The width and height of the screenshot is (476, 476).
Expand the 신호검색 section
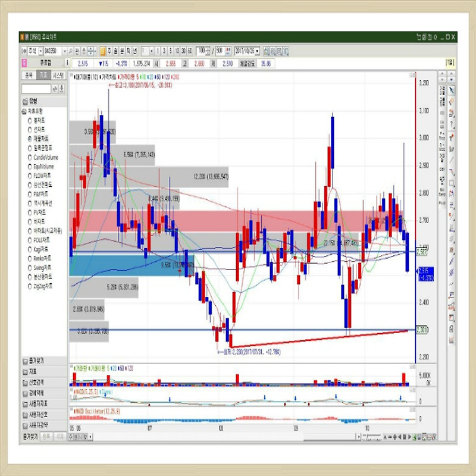tap(44, 382)
